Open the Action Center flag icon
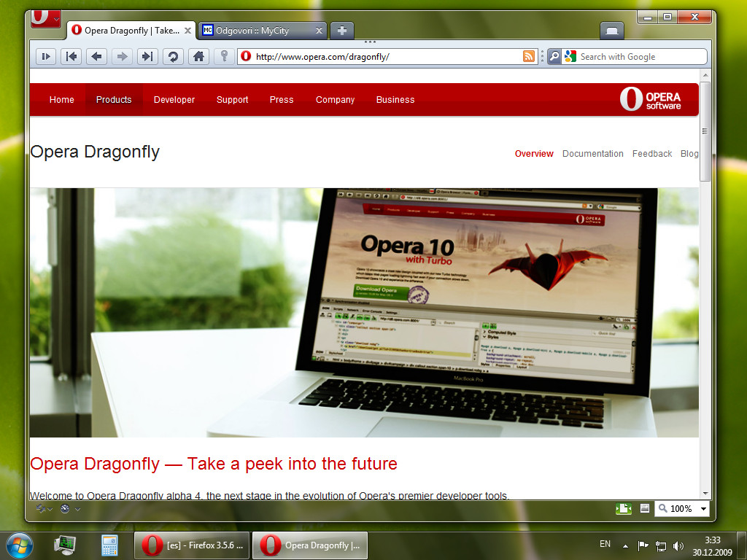Image resolution: width=747 pixels, height=560 pixels. click(643, 545)
